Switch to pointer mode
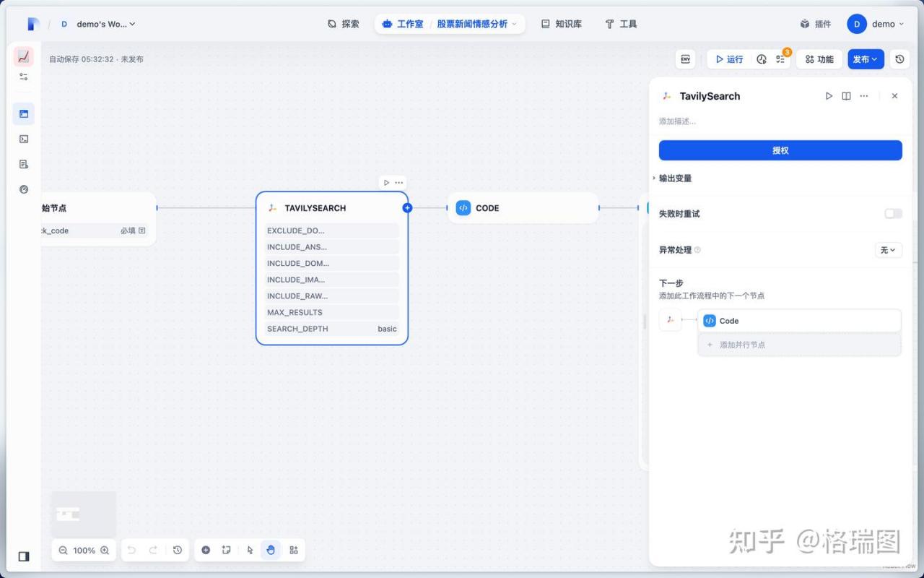 click(x=250, y=551)
